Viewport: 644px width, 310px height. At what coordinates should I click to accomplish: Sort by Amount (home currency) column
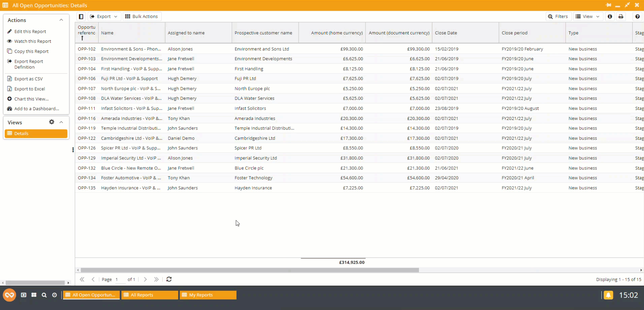tap(332, 33)
